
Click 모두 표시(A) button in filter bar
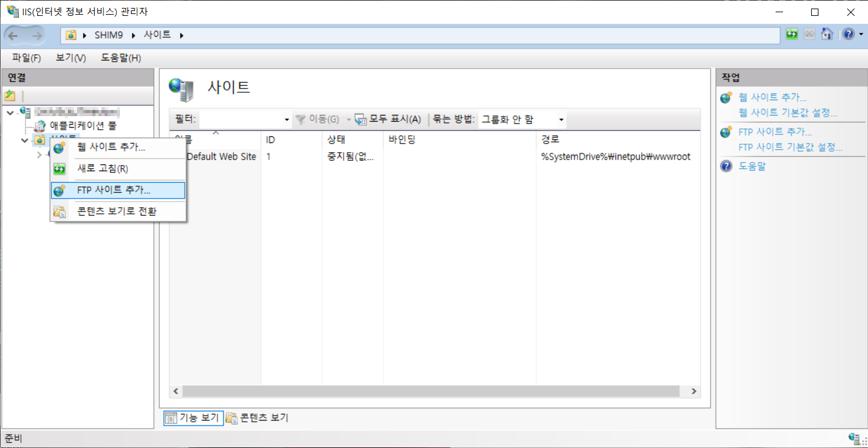[x=388, y=119]
